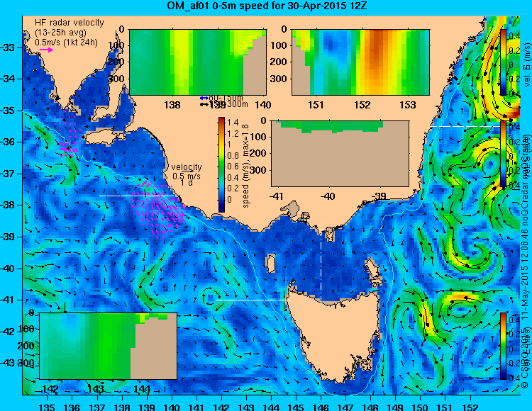The image size is (532, 411).
Task: Click King Island northwest of Tasmania
Action: 270,264
